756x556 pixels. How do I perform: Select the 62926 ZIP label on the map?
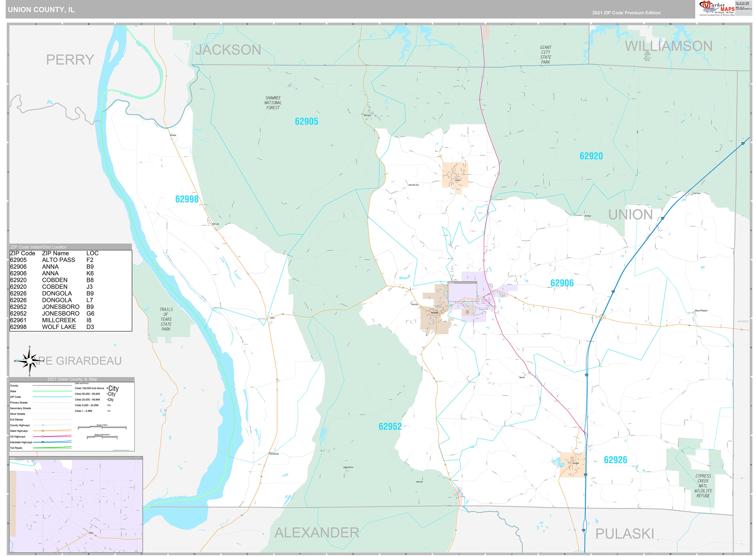[615, 460]
